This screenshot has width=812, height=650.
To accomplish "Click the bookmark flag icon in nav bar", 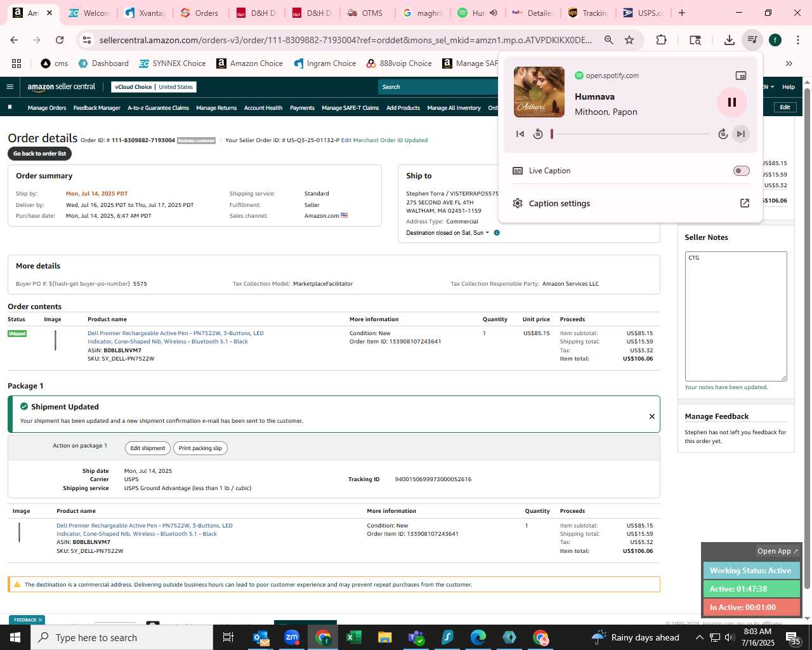I will [x=10, y=107].
